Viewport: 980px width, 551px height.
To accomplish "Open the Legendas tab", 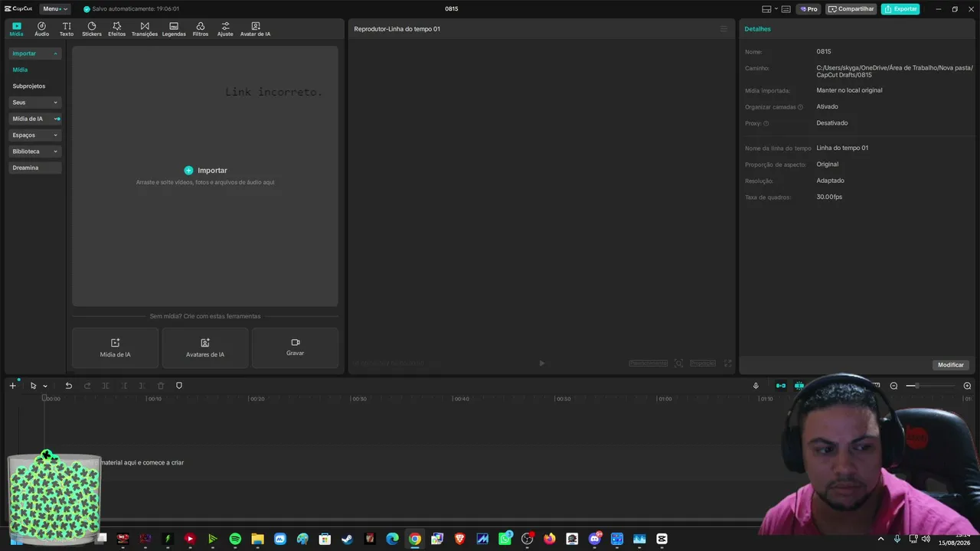I will pos(174,29).
